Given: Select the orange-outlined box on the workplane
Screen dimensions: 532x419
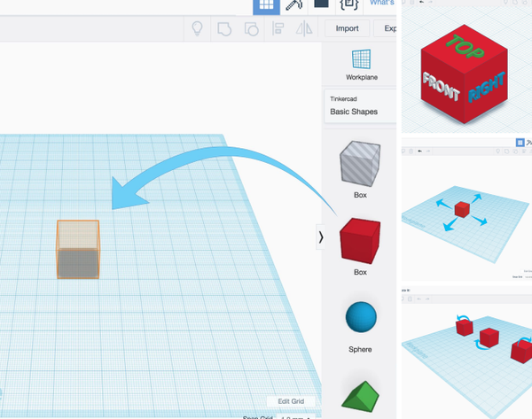Looking at the screenshot, I should click(78, 250).
